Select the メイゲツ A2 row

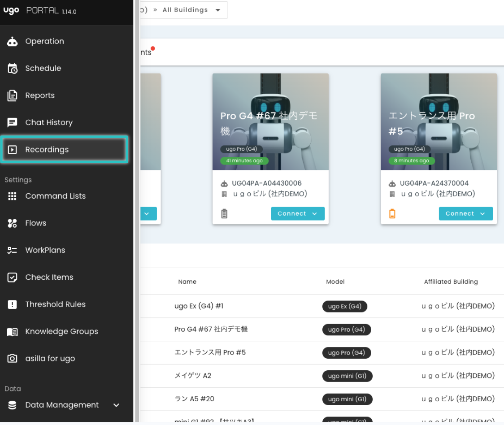pos(322,376)
